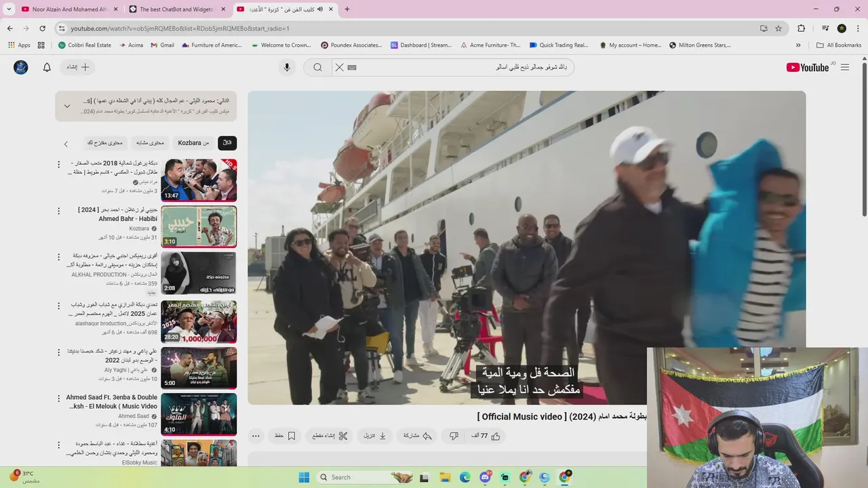Click the YouTube logo

click(x=808, y=67)
